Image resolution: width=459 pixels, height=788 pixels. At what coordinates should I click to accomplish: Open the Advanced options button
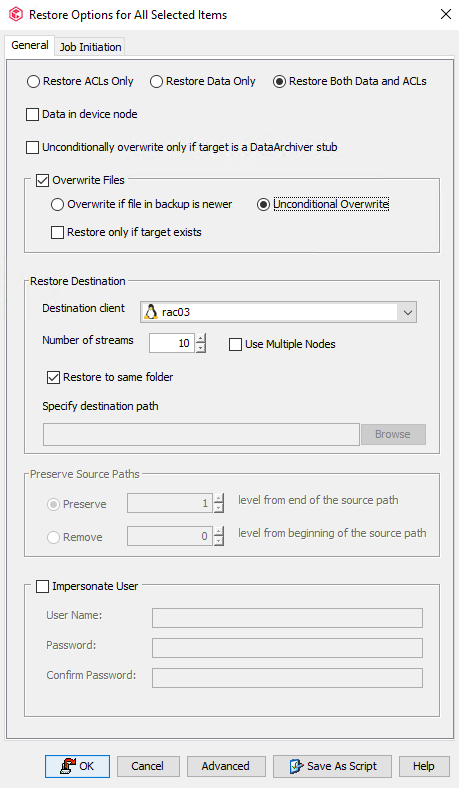pyautogui.click(x=226, y=766)
